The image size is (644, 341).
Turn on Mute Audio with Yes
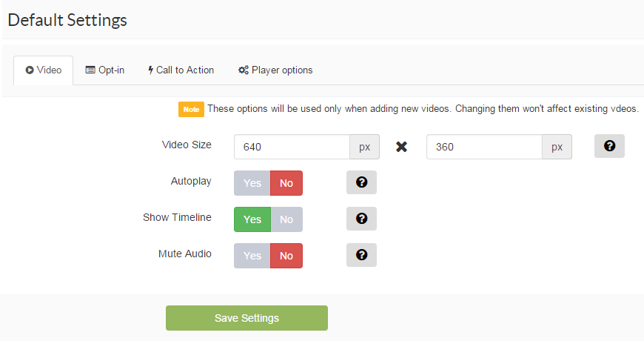(x=252, y=256)
